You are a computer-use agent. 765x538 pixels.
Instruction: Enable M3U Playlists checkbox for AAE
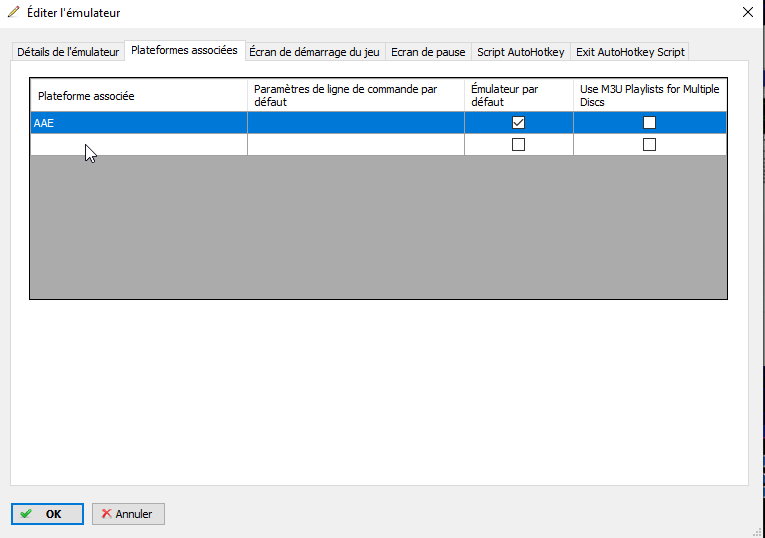click(649, 123)
